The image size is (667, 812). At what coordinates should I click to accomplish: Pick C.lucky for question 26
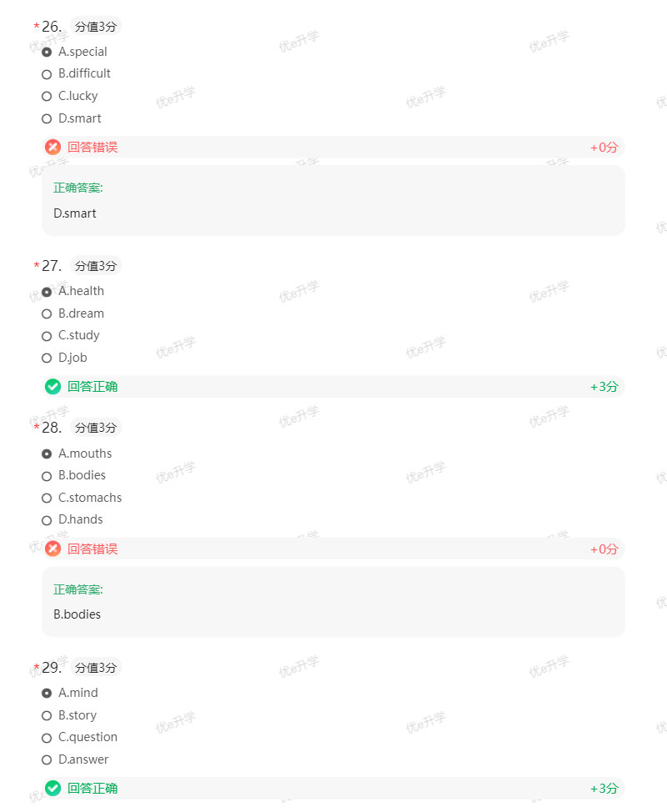pyautogui.click(x=47, y=97)
